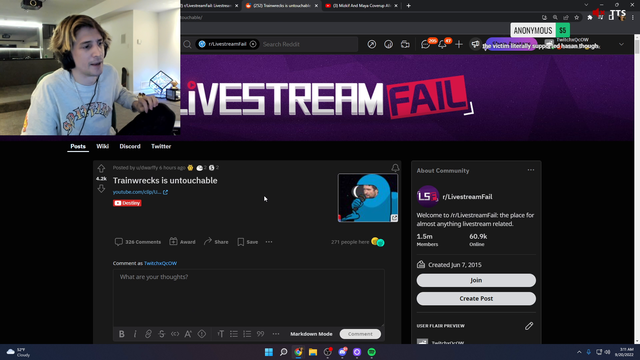The height and width of the screenshot is (360, 640).
Task: Open the Popular icon in Reddit header
Action: coord(371,44)
